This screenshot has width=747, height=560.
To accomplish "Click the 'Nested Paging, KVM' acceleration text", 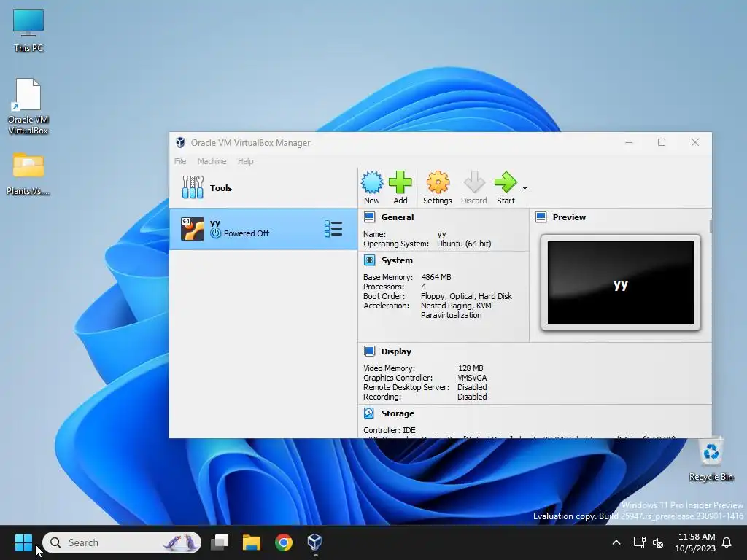I will coord(456,306).
